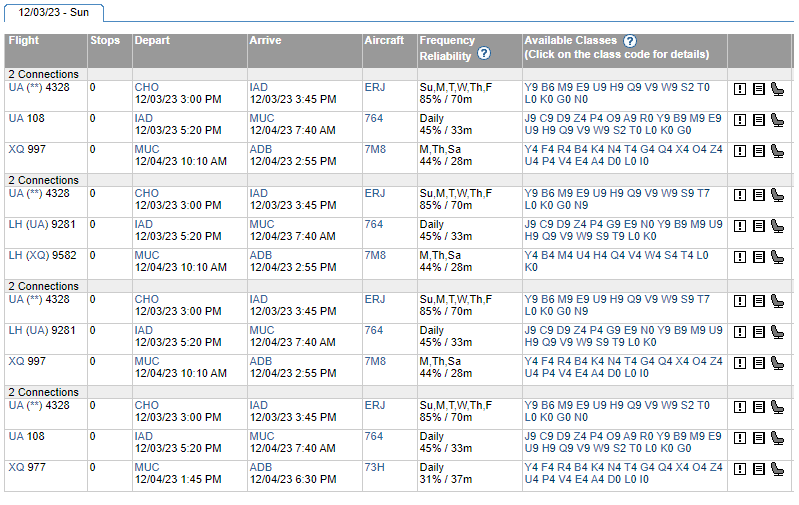Click the M4 class code for LH (XQ) 9582
The height and width of the screenshot is (505, 799).
(568, 255)
